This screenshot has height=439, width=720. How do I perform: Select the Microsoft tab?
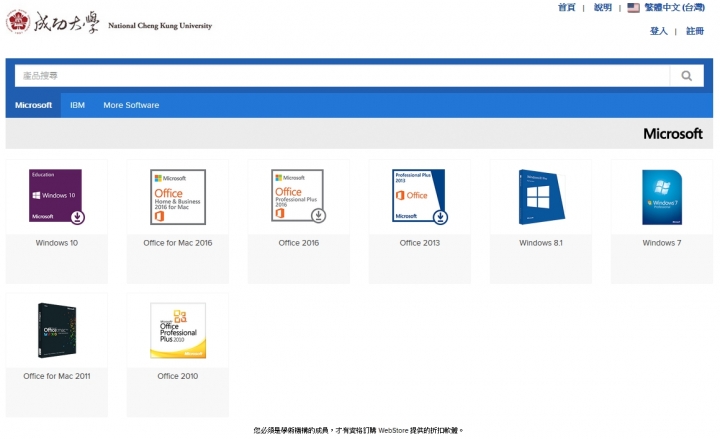(33, 105)
